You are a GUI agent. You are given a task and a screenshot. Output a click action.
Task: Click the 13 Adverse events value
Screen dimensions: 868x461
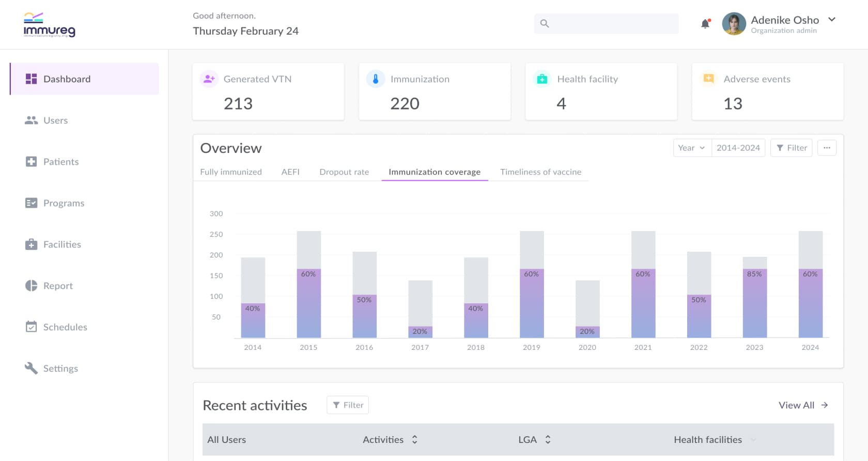pos(733,104)
